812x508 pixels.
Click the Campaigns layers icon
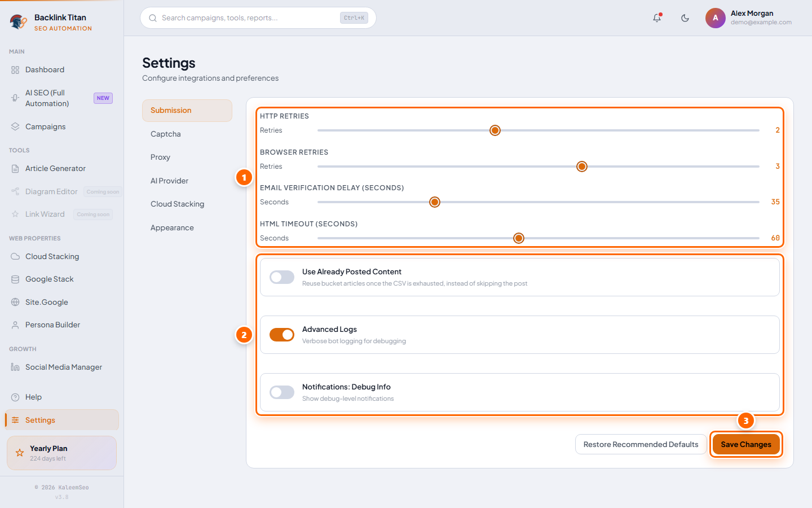pyautogui.click(x=15, y=127)
